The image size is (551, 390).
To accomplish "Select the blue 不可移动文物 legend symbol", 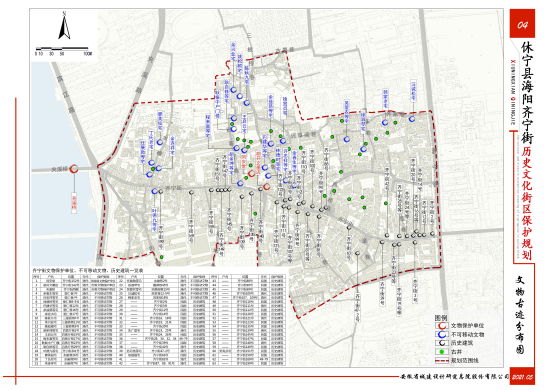I will pos(442,334).
